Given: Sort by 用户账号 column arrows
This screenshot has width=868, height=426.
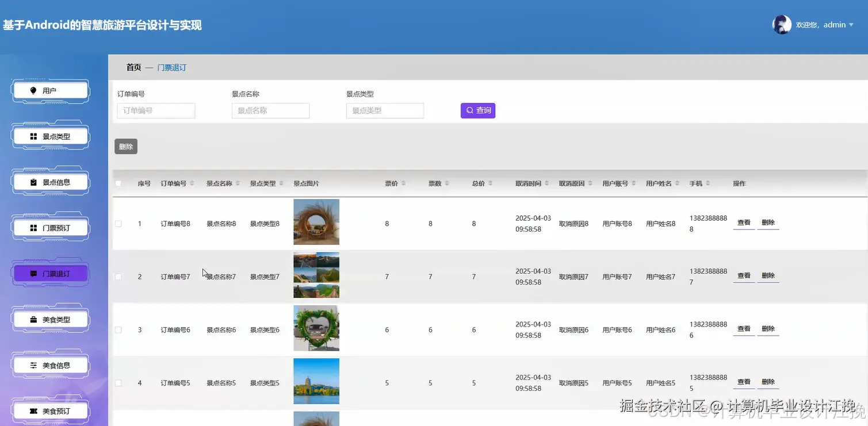Looking at the screenshot, I should tap(633, 183).
